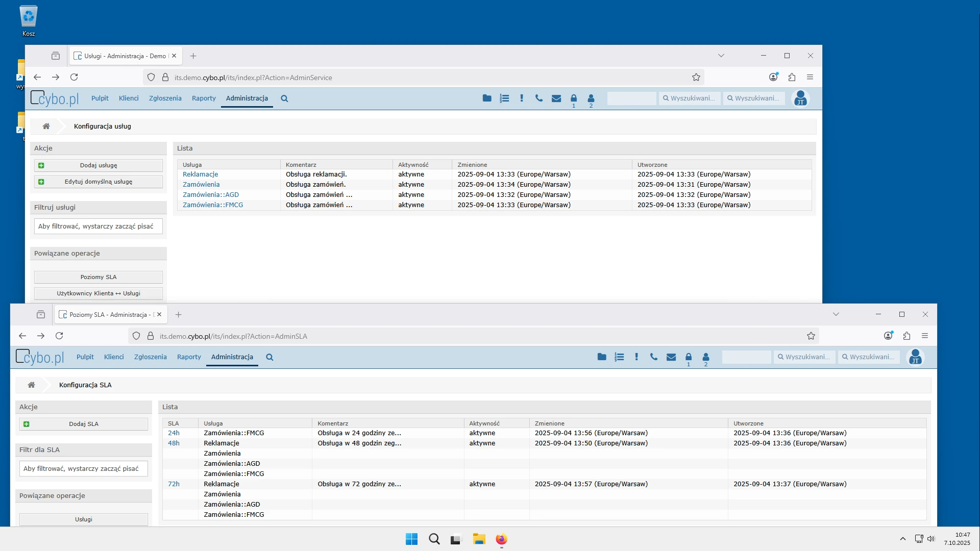Show hidden system tray icons

[902, 539]
